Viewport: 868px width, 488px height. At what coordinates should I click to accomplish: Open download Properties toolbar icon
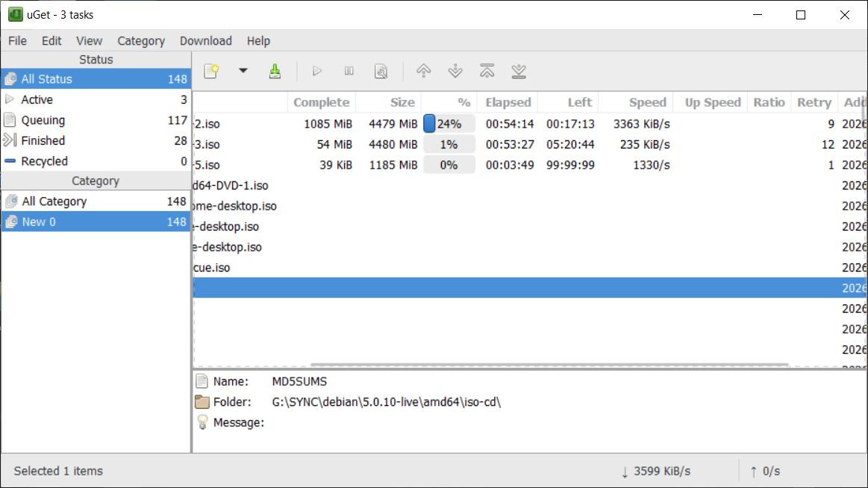click(381, 71)
